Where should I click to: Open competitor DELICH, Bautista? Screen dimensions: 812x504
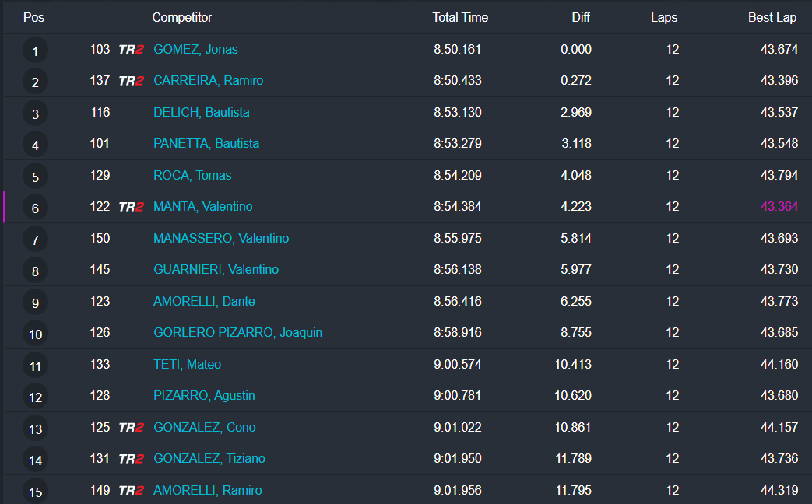coord(201,112)
